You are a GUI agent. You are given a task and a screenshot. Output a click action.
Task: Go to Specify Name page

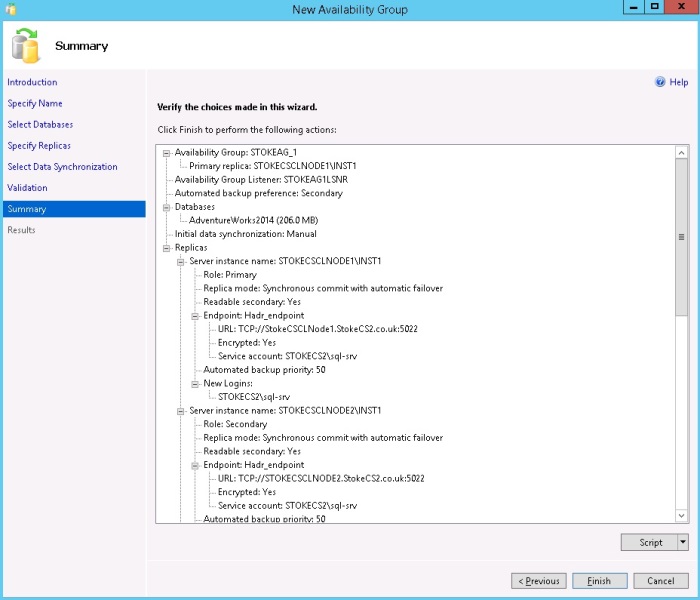click(x=35, y=103)
